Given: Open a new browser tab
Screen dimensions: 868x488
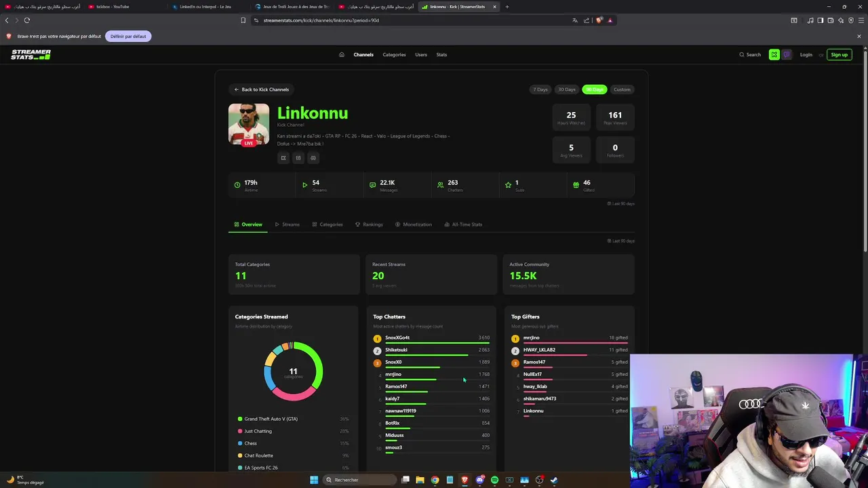Looking at the screenshot, I should click(507, 7).
